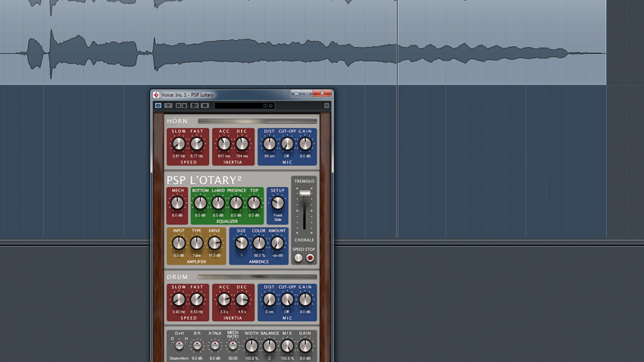644x362 pixels.
Task: Toggle the Read automation button
Action: coord(178,105)
